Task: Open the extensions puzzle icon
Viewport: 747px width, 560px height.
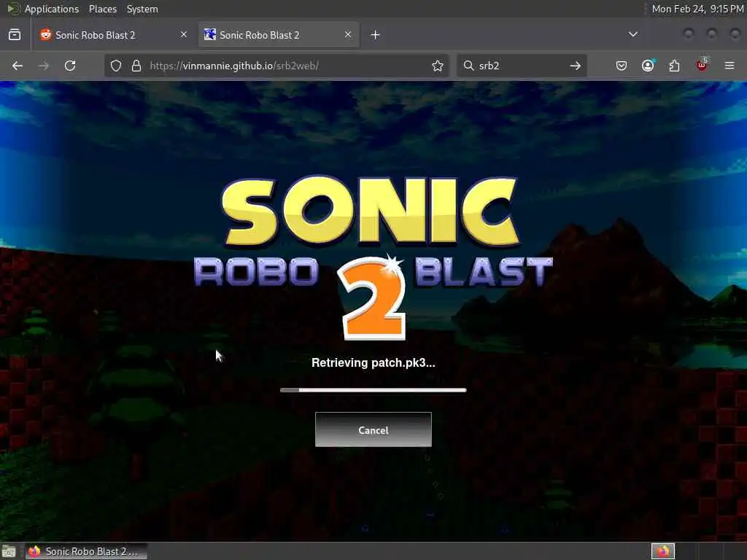Action: [674, 66]
